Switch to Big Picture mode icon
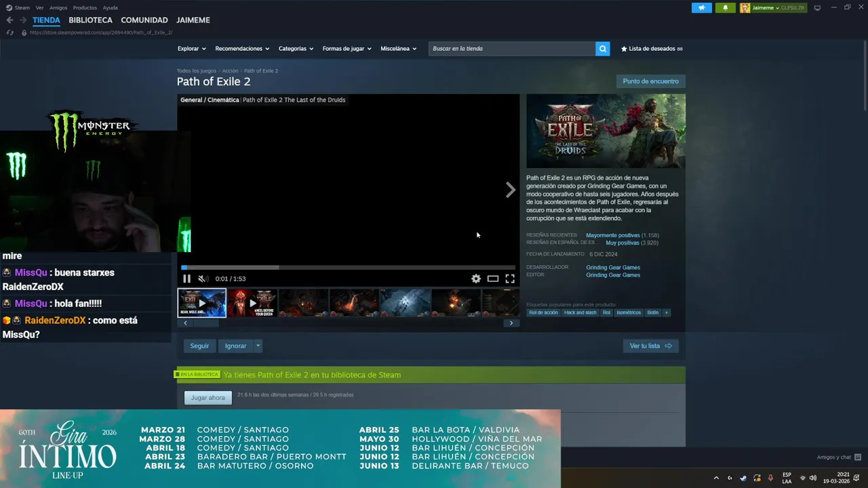The width and height of the screenshot is (868, 488). pos(817,7)
